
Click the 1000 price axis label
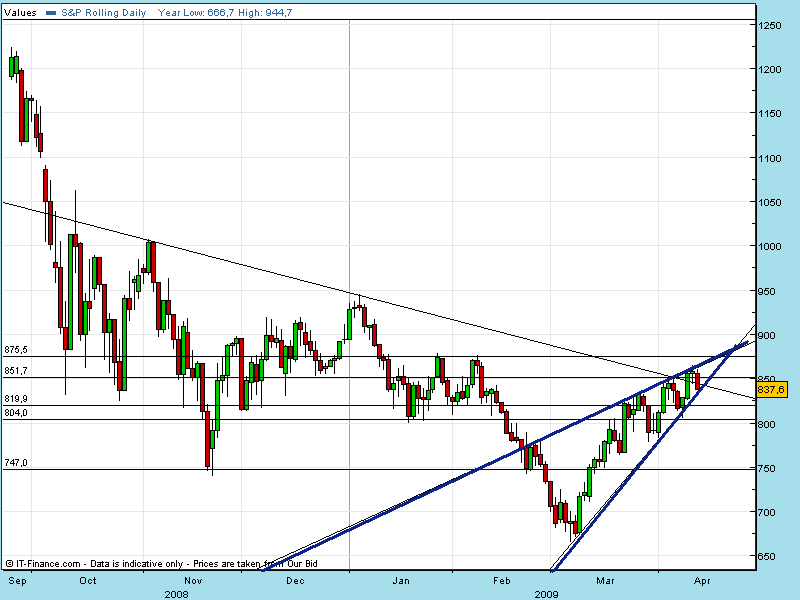point(769,246)
